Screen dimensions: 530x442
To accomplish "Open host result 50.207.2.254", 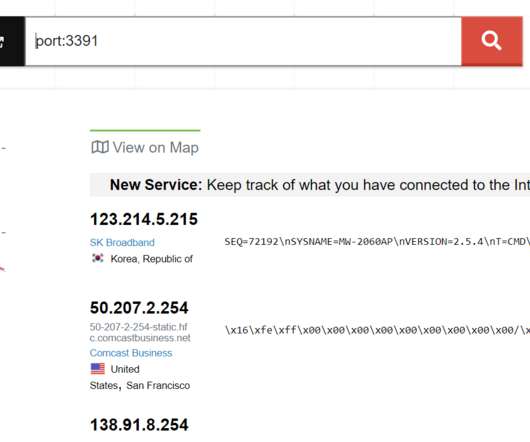I will click(139, 308).
